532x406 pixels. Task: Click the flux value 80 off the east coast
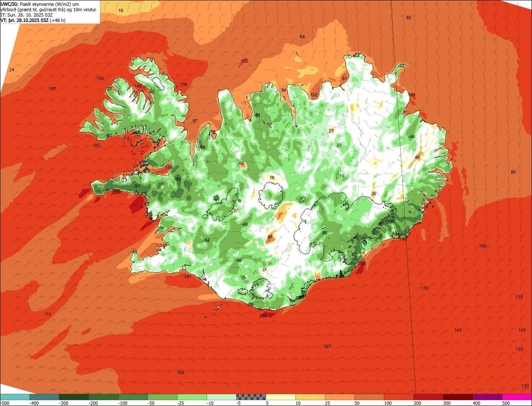513,172
